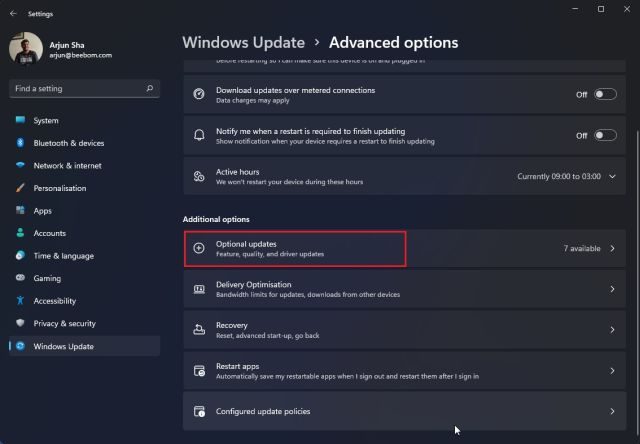This screenshot has width=640, height=444.
Task: Toggle Download updates over metered connections
Action: point(605,94)
